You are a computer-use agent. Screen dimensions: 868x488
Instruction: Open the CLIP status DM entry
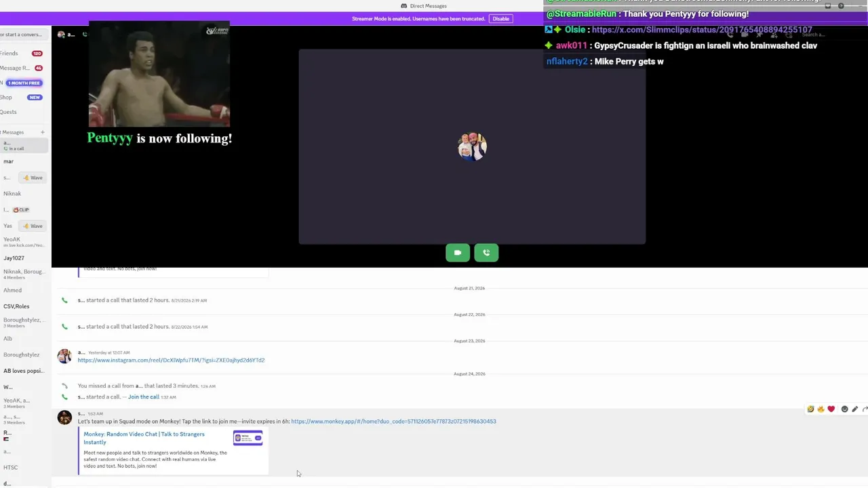click(x=24, y=210)
